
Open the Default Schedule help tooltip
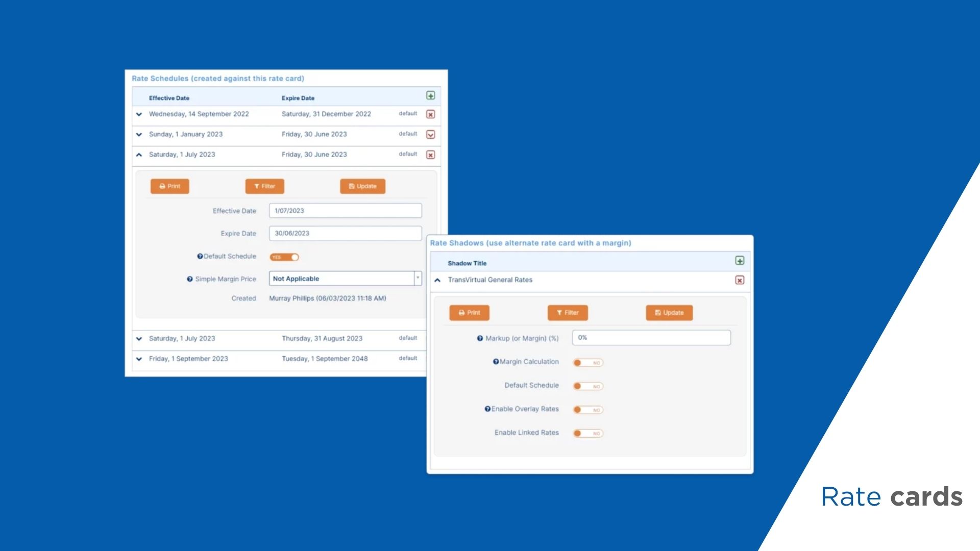click(x=199, y=256)
